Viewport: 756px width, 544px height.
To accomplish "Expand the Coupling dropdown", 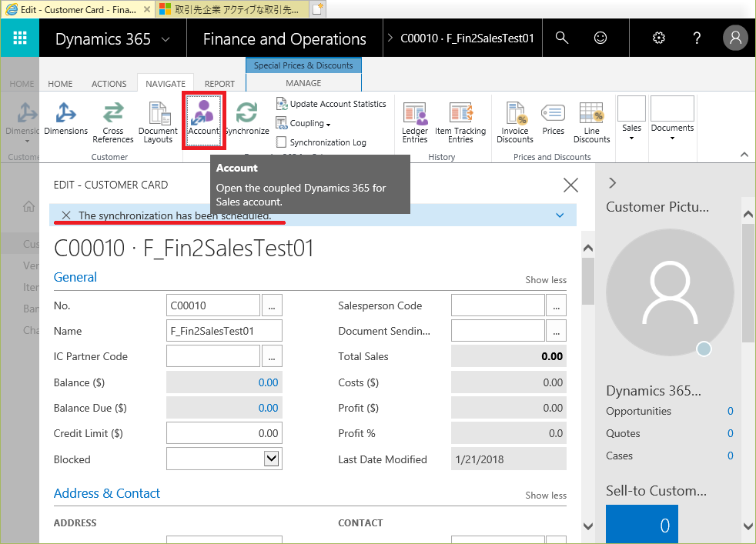I will (303, 123).
